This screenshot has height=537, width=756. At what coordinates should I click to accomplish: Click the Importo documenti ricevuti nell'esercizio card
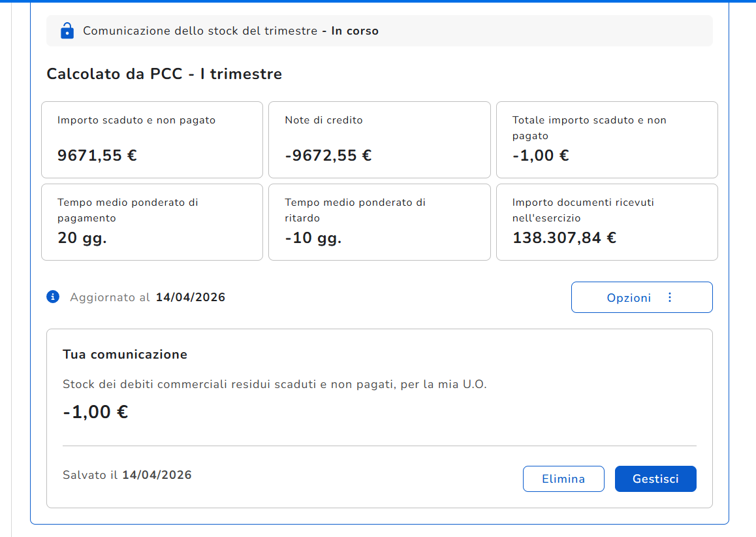(x=606, y=222)
